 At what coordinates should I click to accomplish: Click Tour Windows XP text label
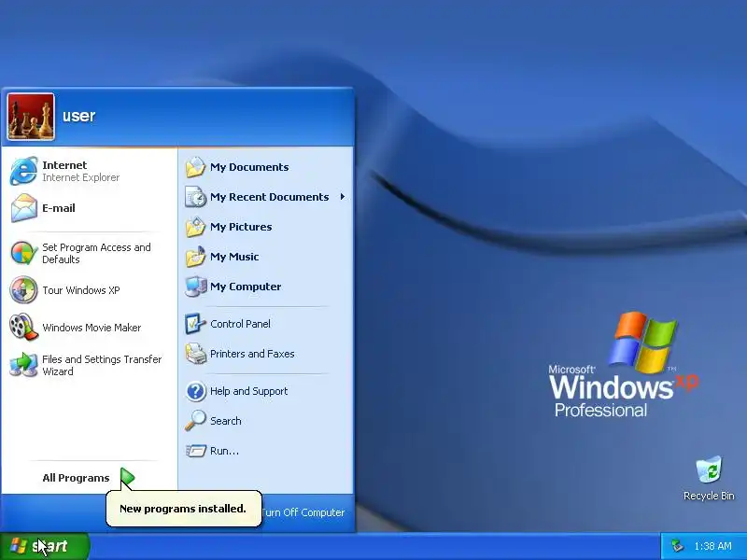tap(81, 290)
